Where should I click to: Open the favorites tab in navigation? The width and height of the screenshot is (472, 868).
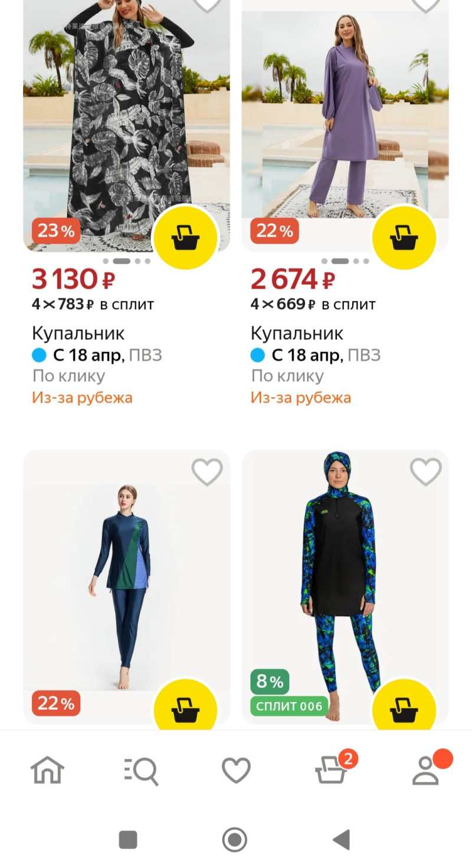click(x=236, y=770)
